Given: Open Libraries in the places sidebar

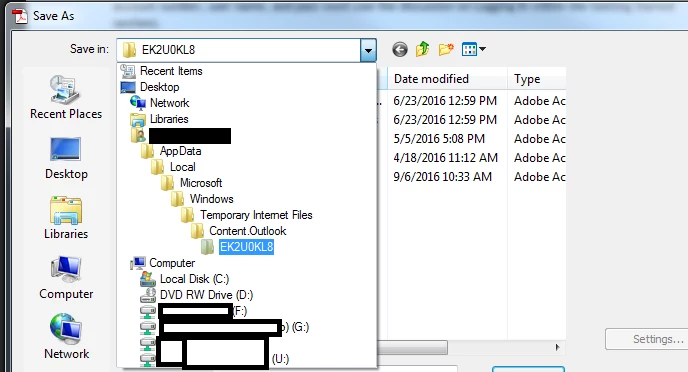Looking at the screenshot, I should (66, 218).
